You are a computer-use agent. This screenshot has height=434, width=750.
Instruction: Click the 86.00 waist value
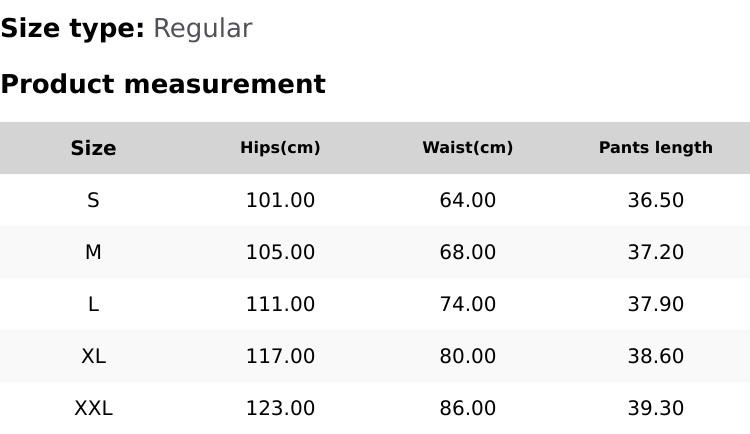coord(467,408)
